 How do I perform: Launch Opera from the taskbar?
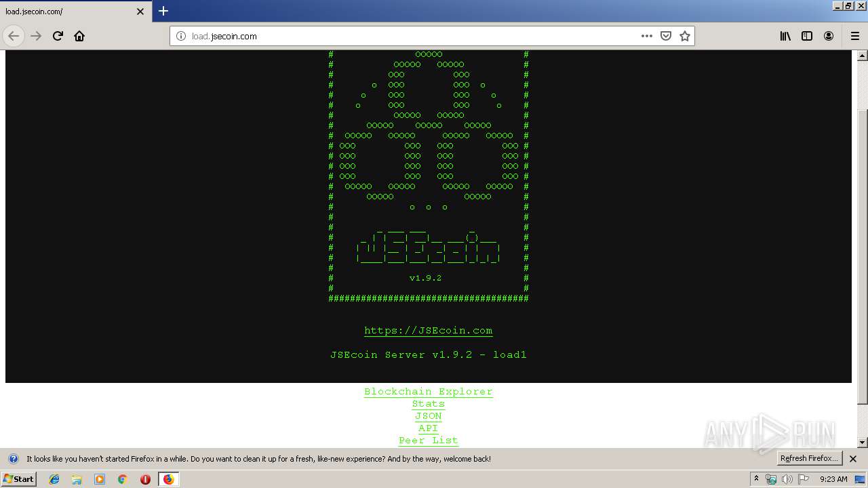coord(145,479)
